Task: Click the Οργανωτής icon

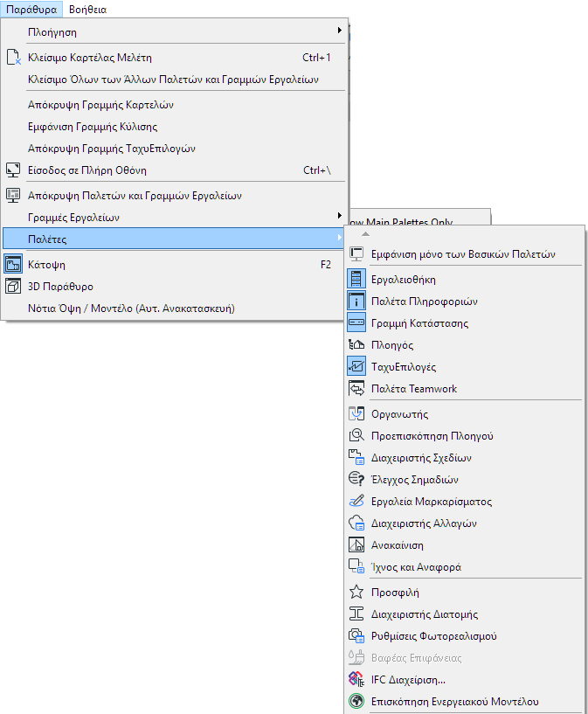Action: (x=356, y=414)
